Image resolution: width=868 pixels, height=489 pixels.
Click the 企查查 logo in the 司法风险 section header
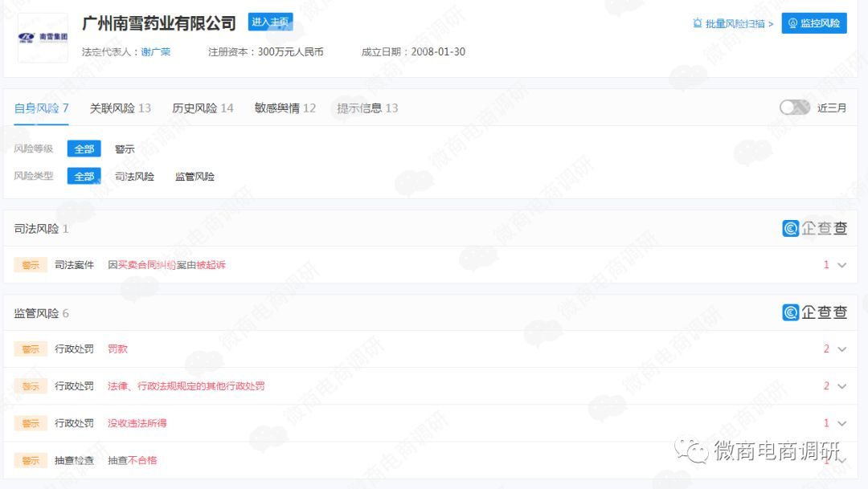(x=813, y=228)
